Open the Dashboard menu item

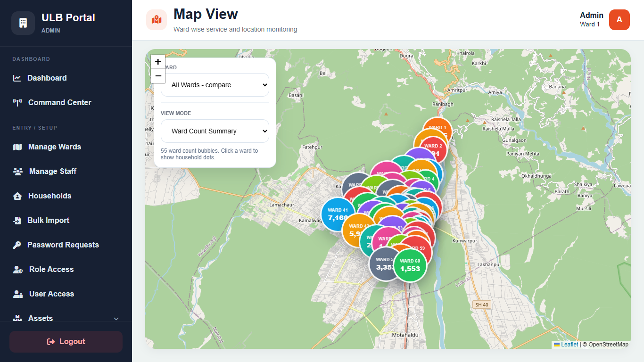click(66, 78)
